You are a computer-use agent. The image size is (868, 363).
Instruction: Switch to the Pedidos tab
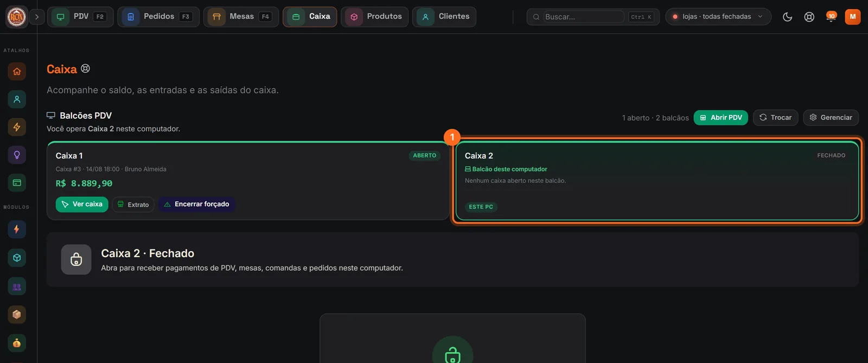coord(158,17)
